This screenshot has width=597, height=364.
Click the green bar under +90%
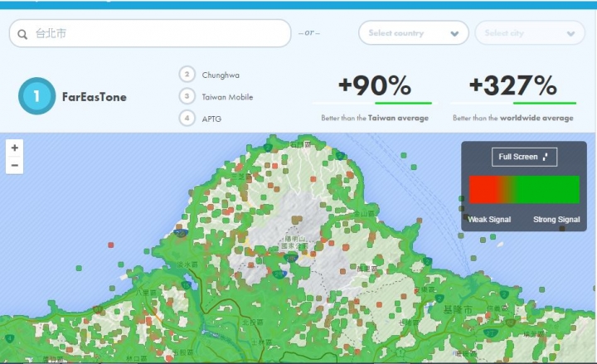point(403,103)
